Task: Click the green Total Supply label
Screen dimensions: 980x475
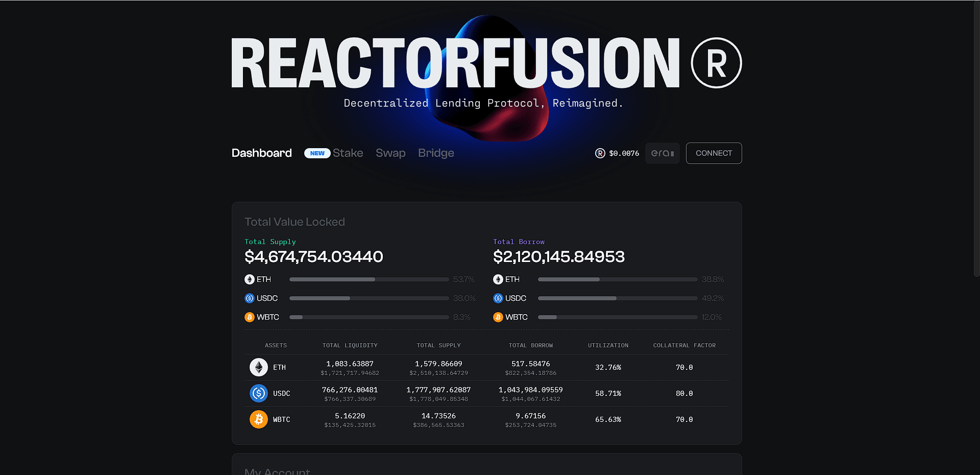Action: (x=270, y=242)
